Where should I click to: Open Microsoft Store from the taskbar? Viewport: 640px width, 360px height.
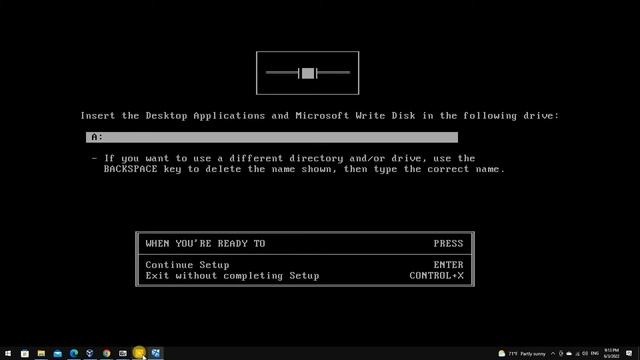click(x=24, y=353)
